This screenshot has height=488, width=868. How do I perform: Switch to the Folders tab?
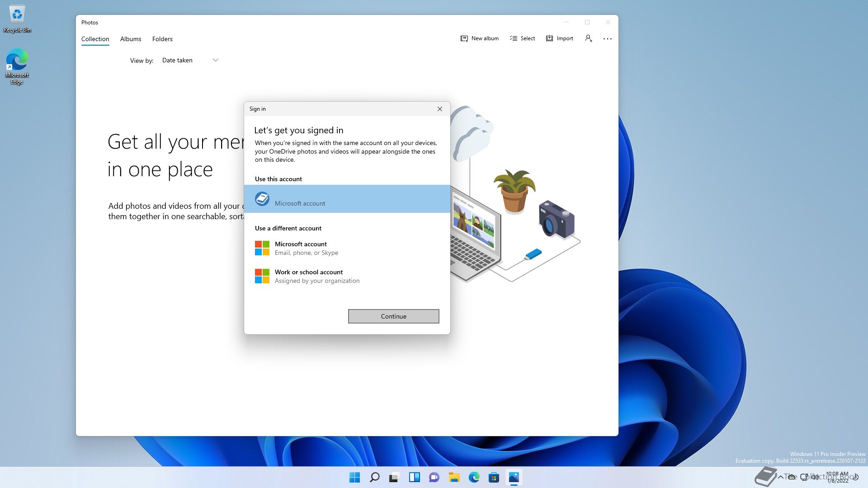162,39
